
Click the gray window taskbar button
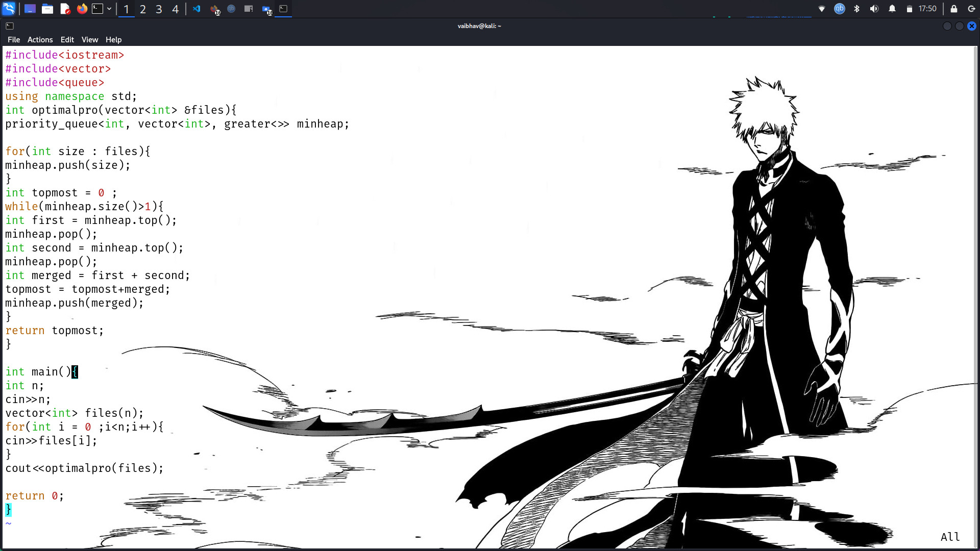249,9
